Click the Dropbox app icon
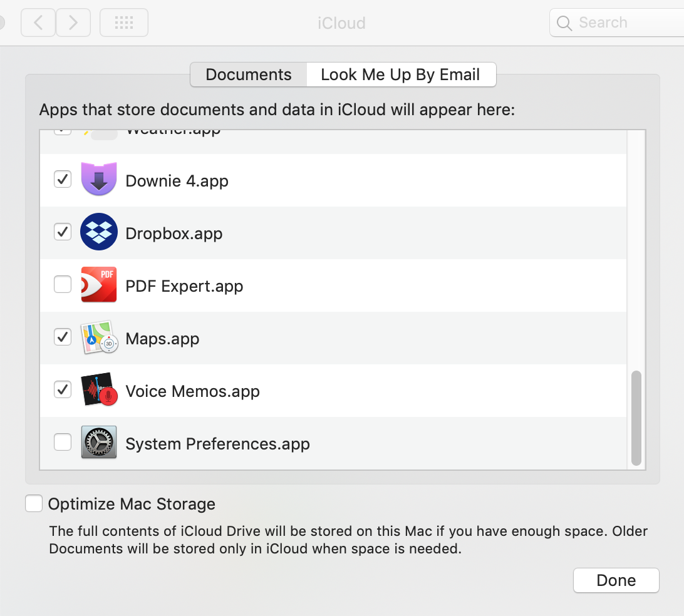Image resolution: width=684 pixels, height=616 pixels. click(99, 232)
